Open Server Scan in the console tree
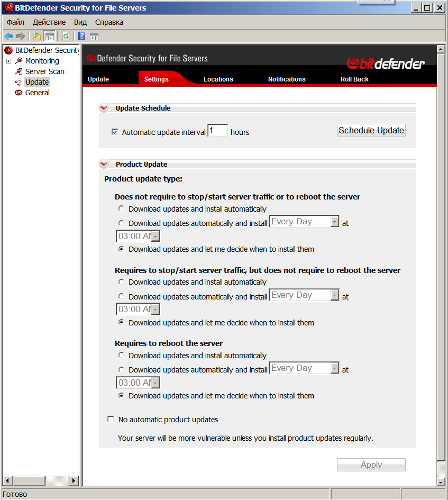Screen dimensions: 448x500 44,71
